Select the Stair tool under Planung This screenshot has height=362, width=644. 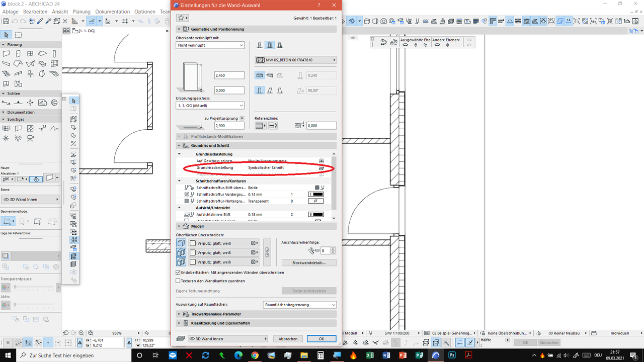click(x=6, y=74)
